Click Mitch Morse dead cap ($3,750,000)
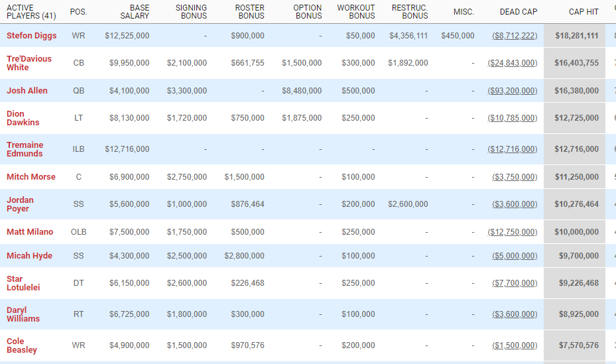This screenshot has height=364, width=616. pyautogui.click(x=515, y=177)
